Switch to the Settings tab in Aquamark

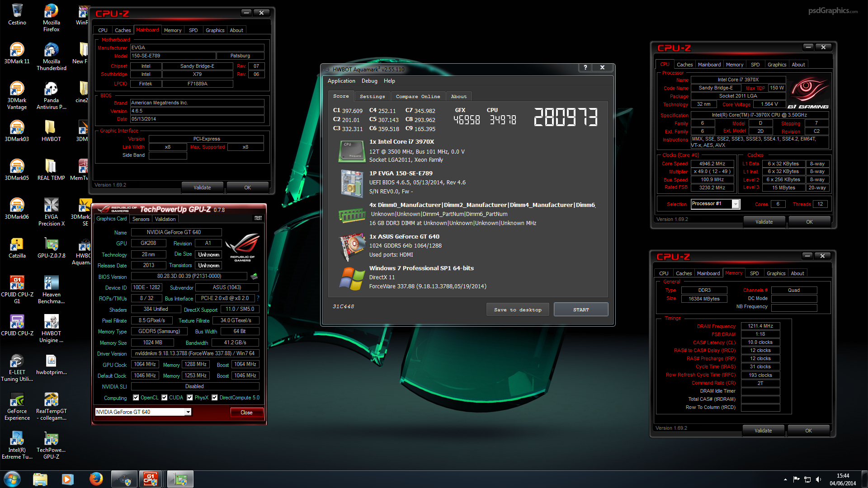point(372,96)
